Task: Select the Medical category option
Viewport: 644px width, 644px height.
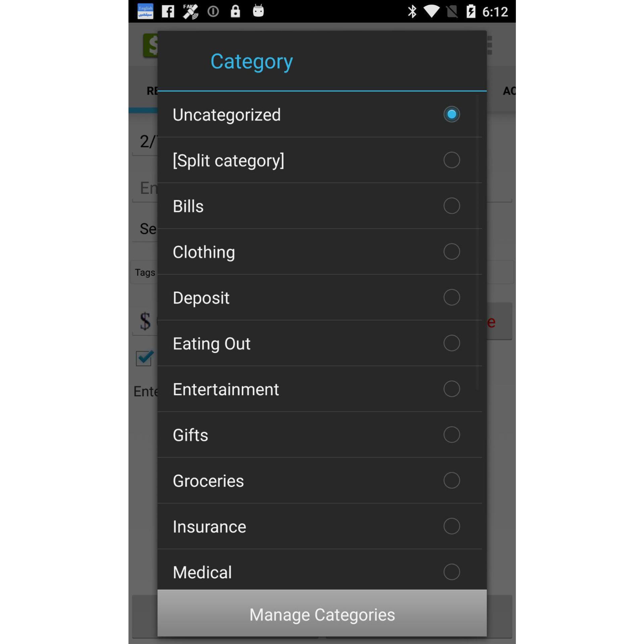Action: click(452, 572)
